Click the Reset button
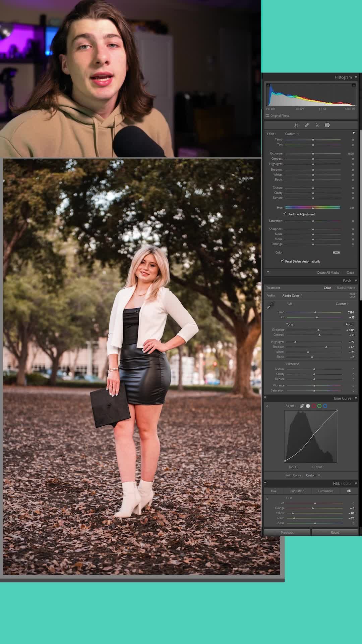Viewport: 362px width, 644px height. click(335, 532)
